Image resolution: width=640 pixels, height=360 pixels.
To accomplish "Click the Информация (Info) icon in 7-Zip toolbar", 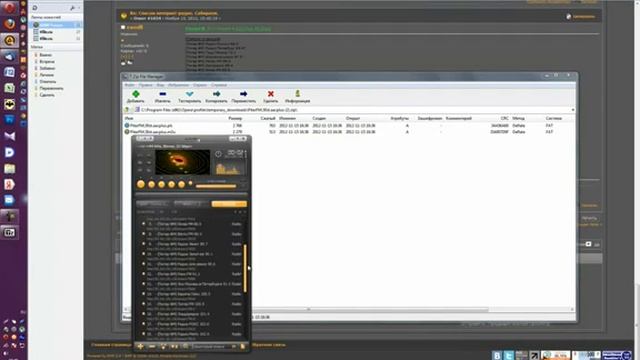I will coord(298,94).
